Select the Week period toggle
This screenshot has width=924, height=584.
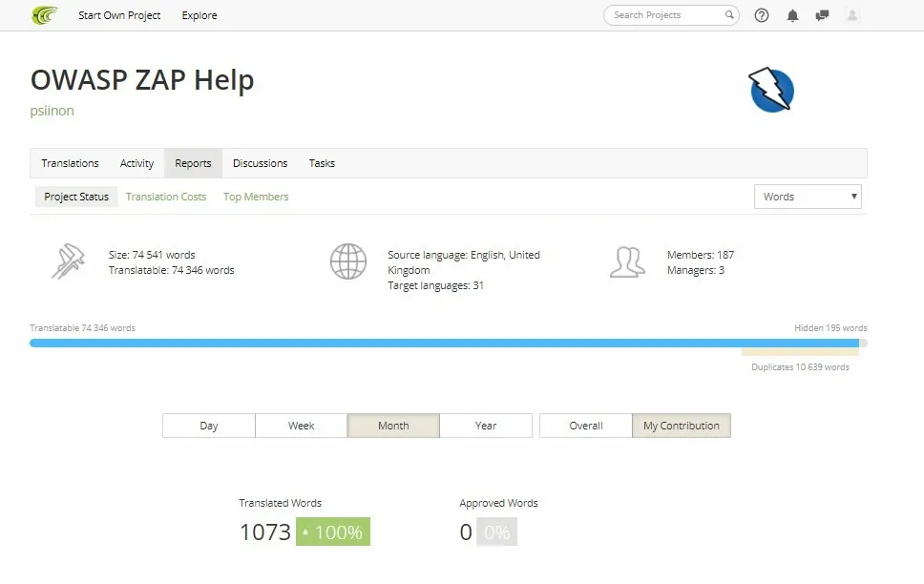coord(301,426)
